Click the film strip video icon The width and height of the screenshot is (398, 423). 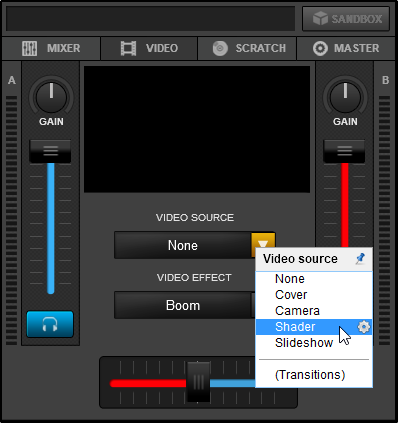pyautogui.click(x=128, y=48)
